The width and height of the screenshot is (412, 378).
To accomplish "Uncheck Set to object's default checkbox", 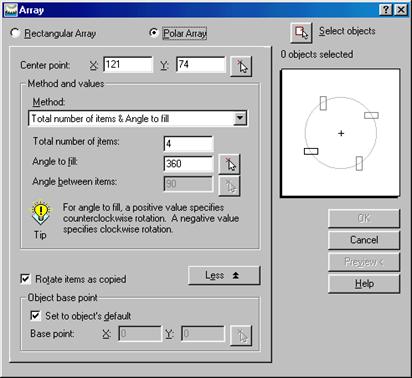I will [35, 315].
